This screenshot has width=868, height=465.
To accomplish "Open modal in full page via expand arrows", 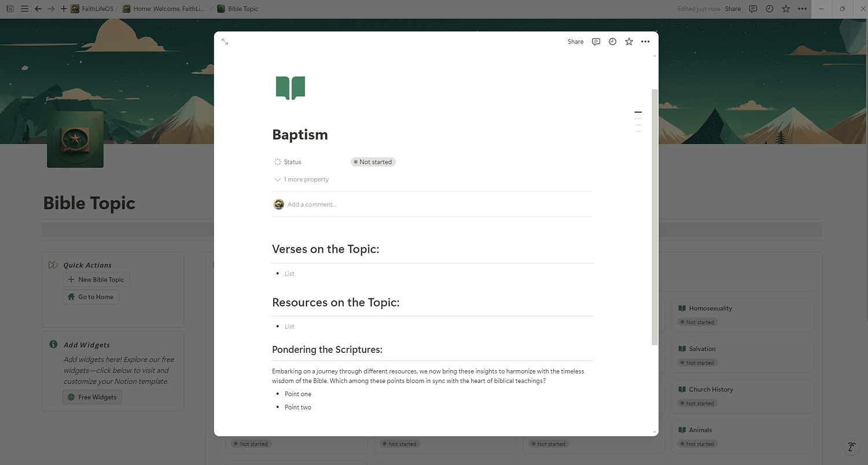I will tap(225, 42).
